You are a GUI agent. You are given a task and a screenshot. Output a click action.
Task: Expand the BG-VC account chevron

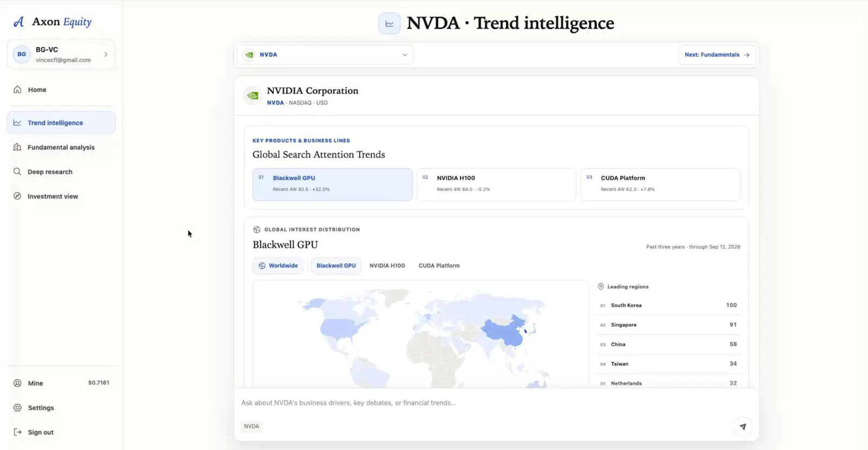pos(106,54)
